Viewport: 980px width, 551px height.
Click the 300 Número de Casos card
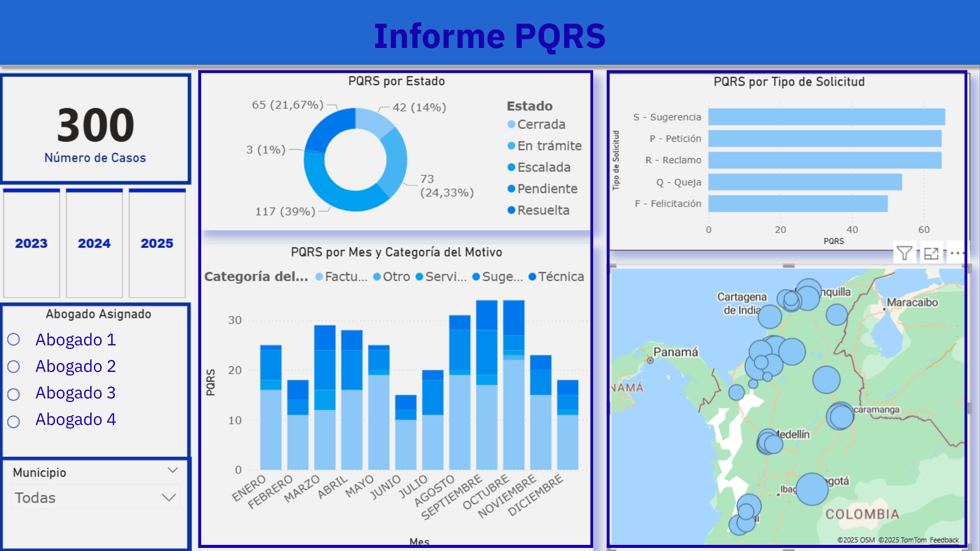[95, 130]
